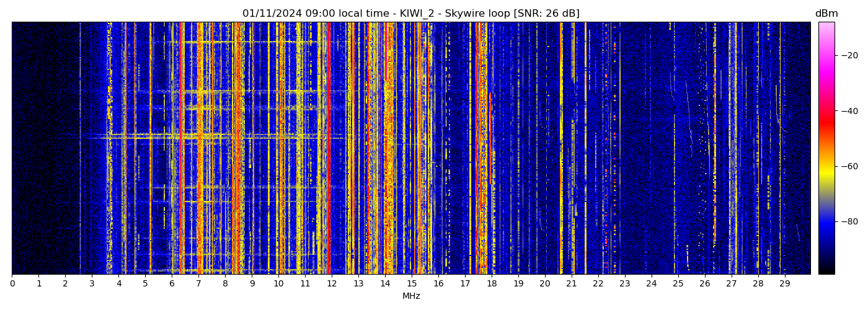Click the 18 MHz tick label
Image resolution: width=868 pixels, height=310 pixels.
(x=492, y=283)
